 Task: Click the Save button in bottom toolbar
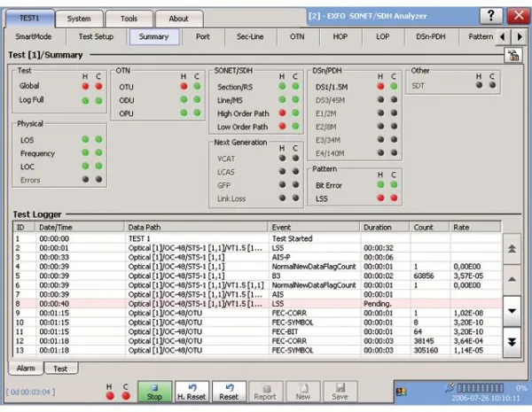click(340, 391)
